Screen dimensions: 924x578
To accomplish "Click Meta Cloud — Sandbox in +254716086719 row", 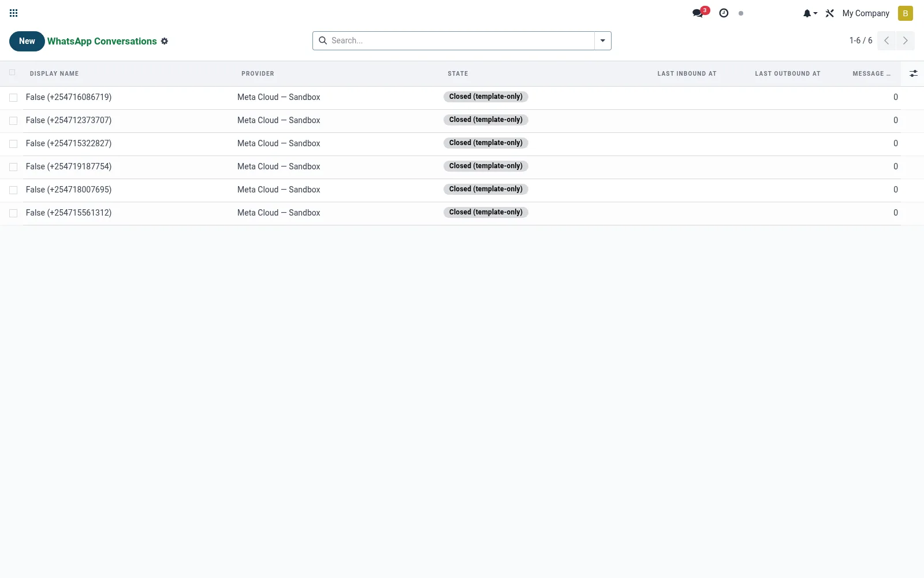I will 278,97.
